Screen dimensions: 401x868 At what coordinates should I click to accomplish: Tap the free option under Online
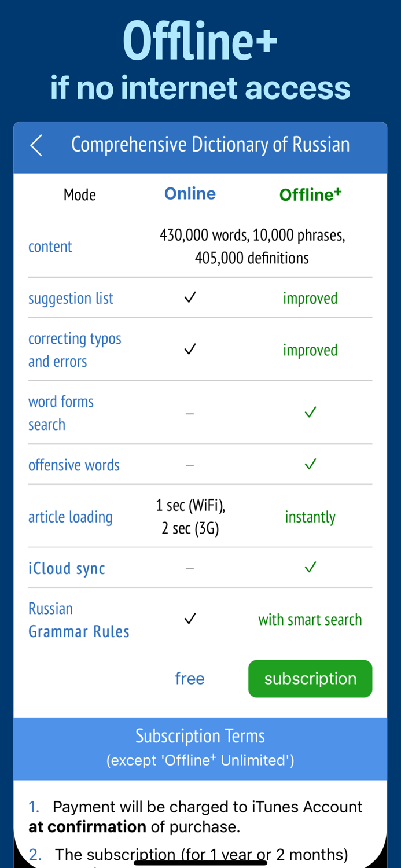[190, 678]
